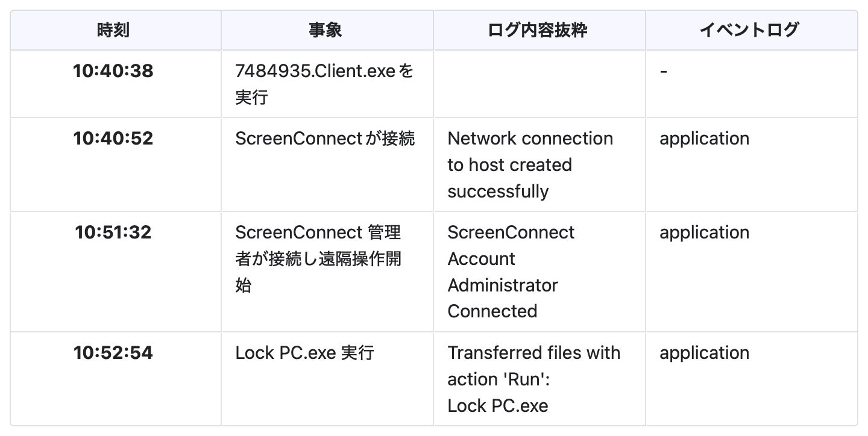
Task: Click the empty log cell in 10:40:38 row
Action: tap(539, 84)
